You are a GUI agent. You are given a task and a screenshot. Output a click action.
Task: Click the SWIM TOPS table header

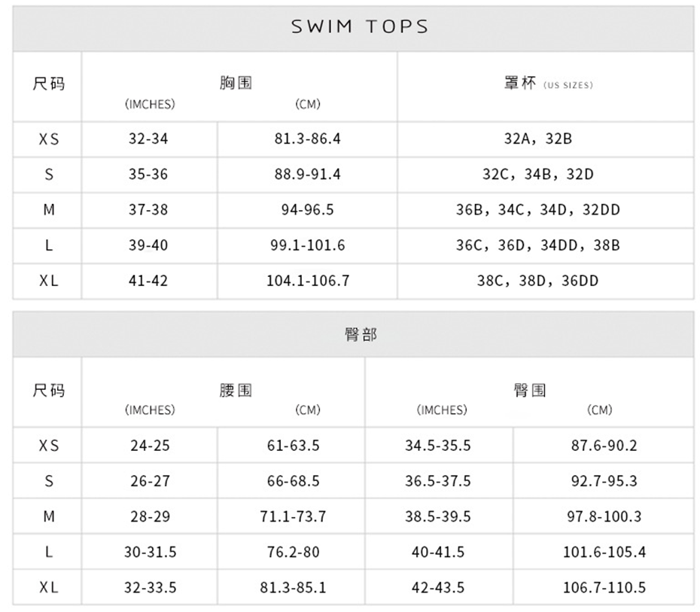359,27
